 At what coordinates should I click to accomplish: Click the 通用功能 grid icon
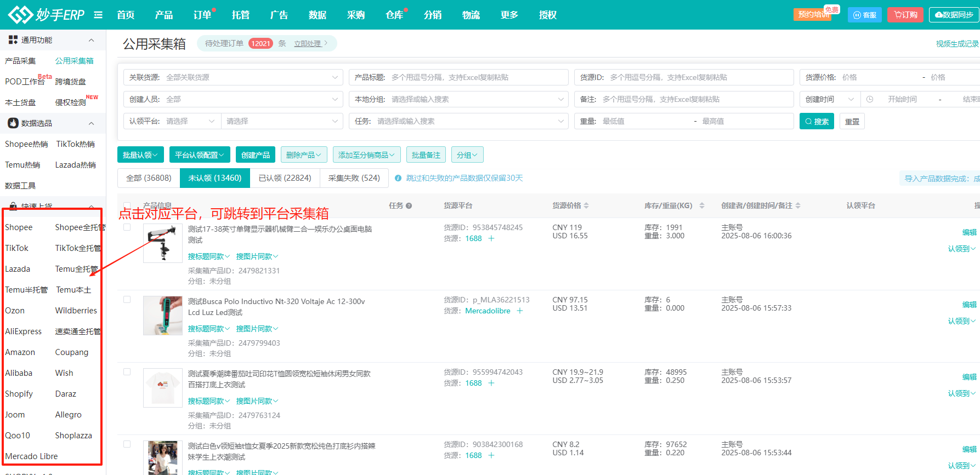click(13, 39)
